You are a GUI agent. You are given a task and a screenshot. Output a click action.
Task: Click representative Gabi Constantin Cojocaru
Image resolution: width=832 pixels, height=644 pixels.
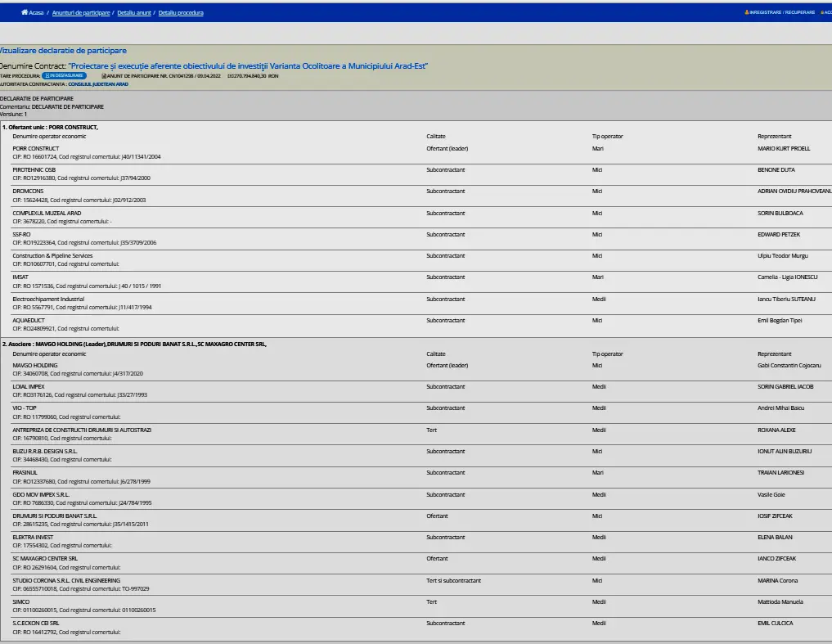789,365
